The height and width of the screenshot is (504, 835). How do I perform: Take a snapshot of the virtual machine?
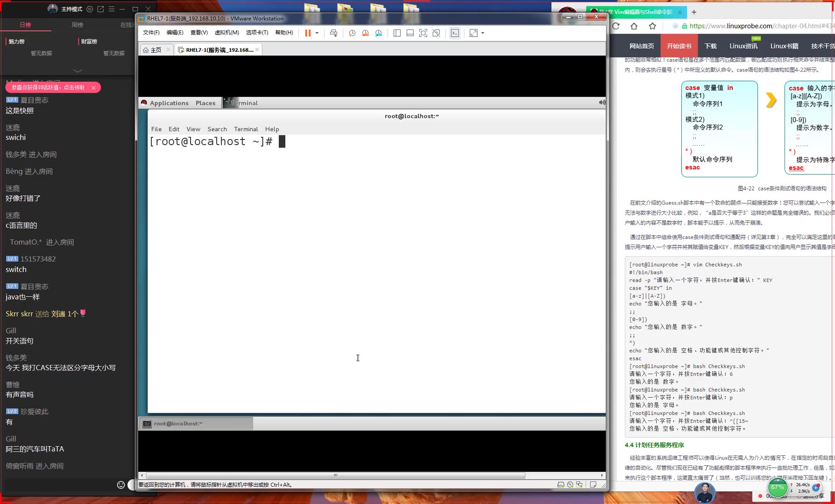coord(351,33)
